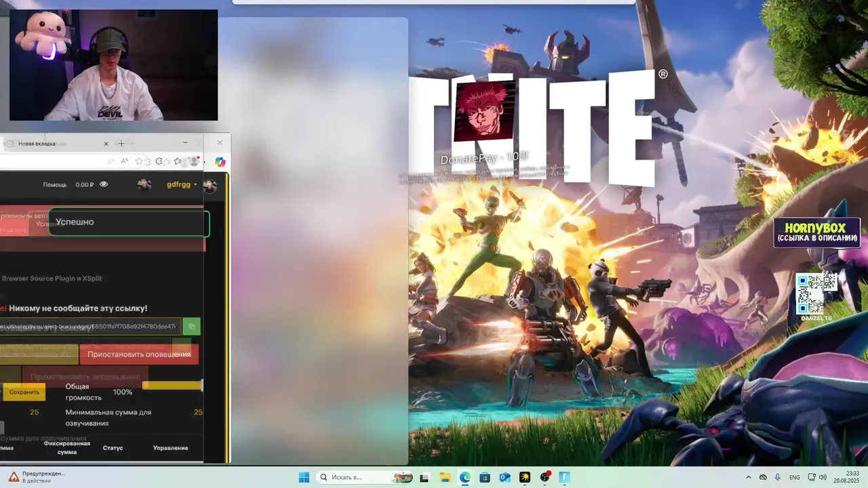Copy the alert-box widget link
Viewport: 868px width, 488px height.
pos(191,327)
